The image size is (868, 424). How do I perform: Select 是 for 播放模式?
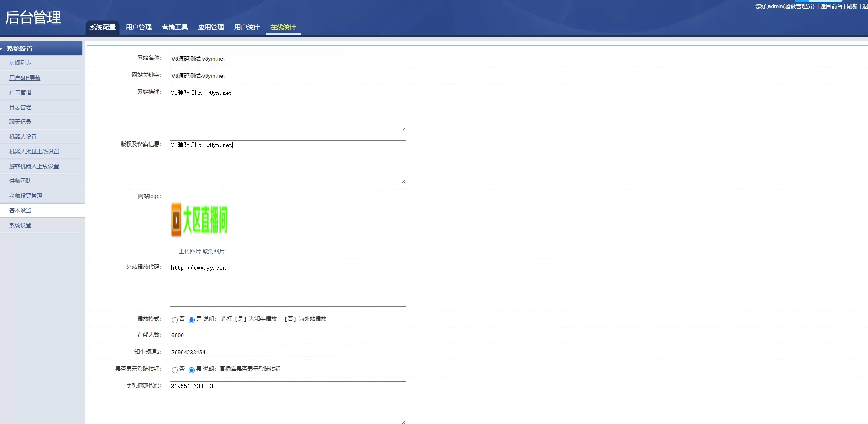click(x=191, y=320)
